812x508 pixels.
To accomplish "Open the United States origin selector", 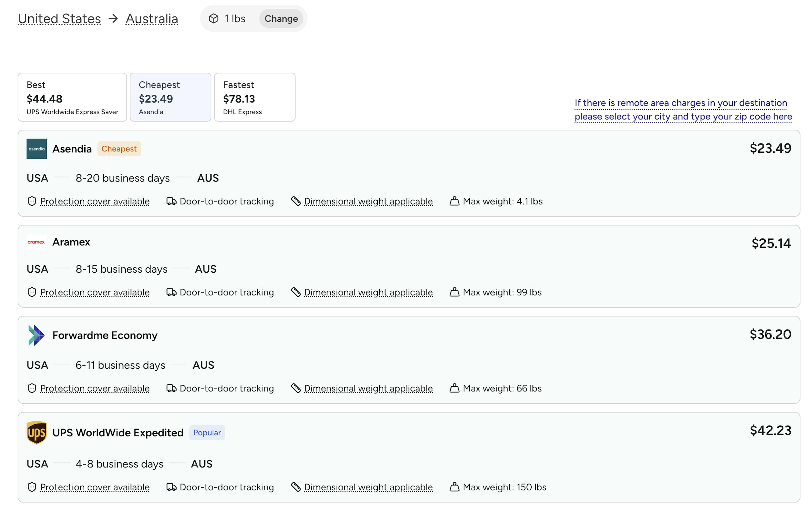I will (59, 19).
